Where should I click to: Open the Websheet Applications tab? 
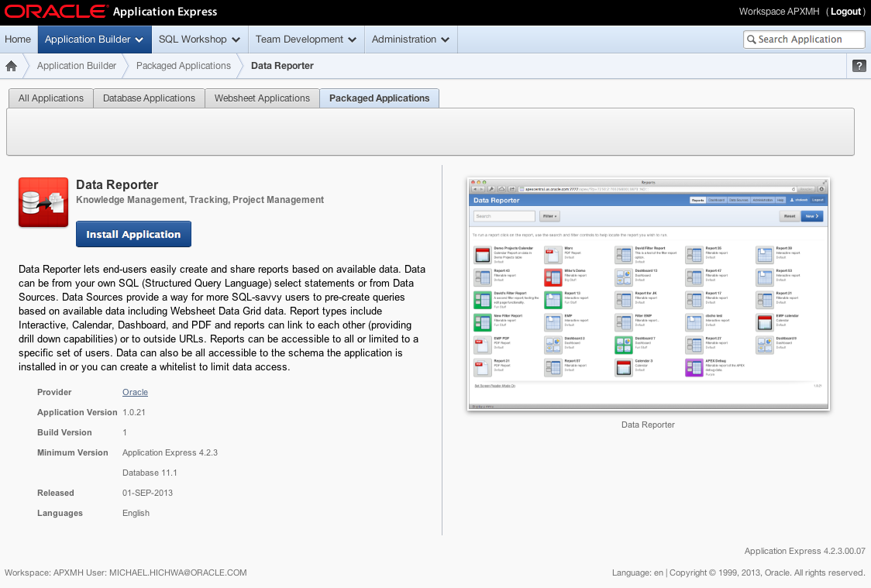262,98
